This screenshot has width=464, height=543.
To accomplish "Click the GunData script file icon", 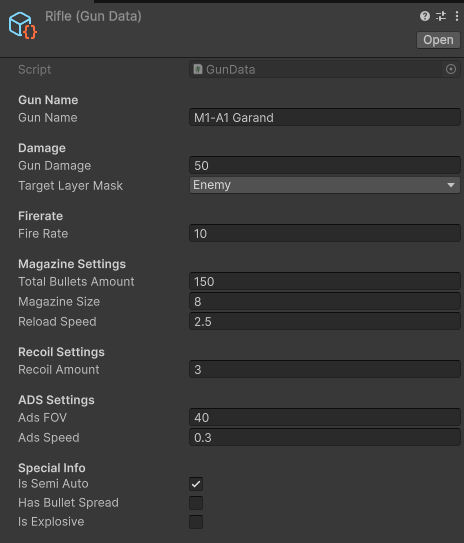I will click(x=198, y=69).
